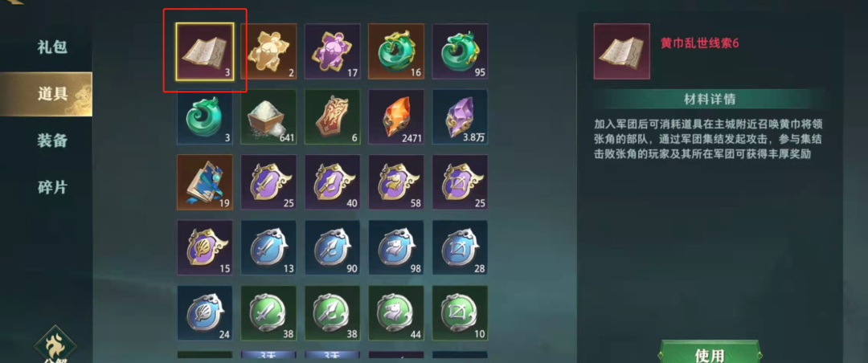Open the 装备 tab

click(x=52, y=141)
